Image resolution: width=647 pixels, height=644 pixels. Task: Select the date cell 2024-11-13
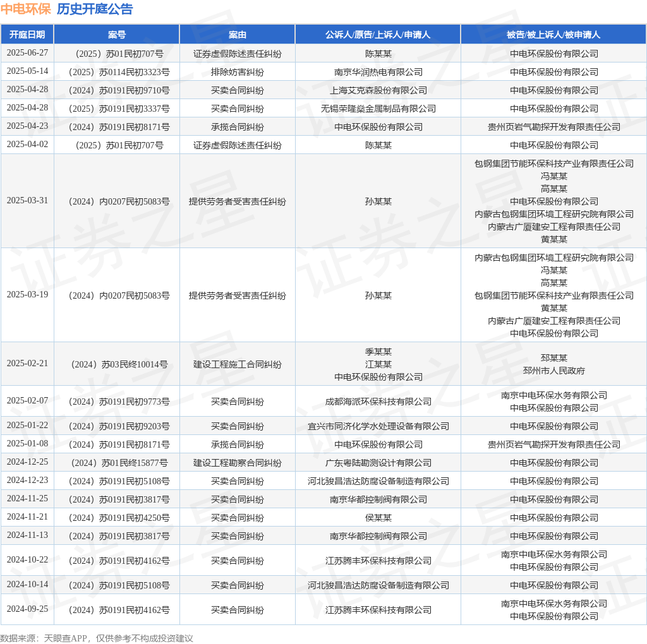click(x=27, y=535)
